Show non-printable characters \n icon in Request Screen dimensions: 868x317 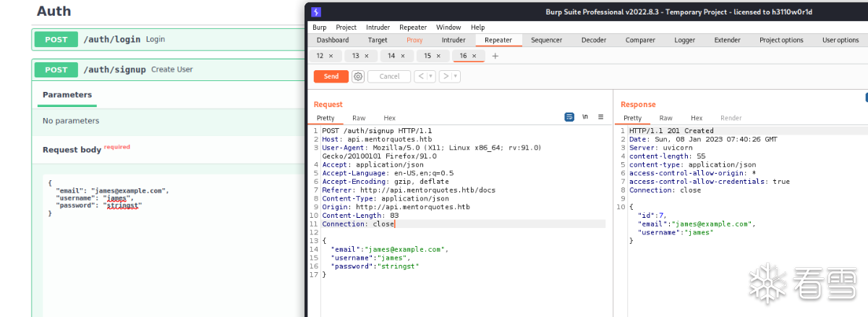(585, 117)
